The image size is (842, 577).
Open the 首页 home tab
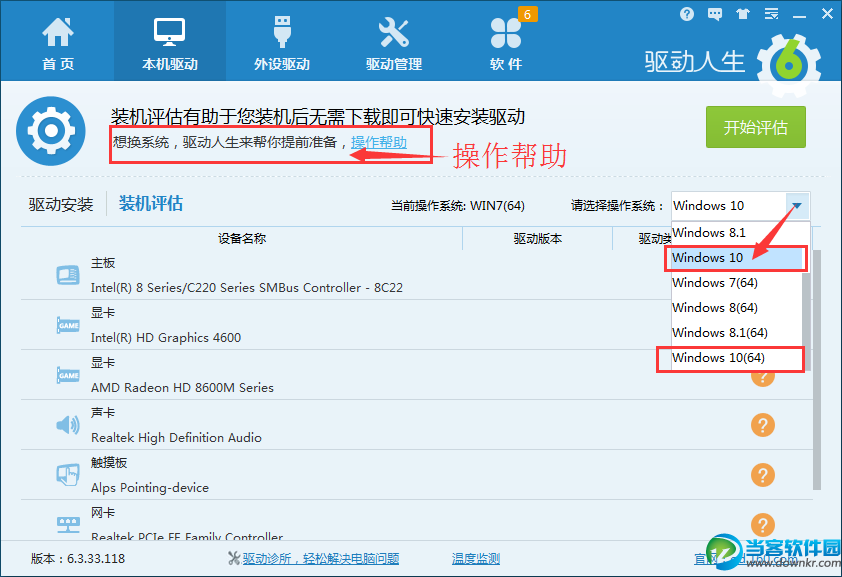[x=57, y=43]
